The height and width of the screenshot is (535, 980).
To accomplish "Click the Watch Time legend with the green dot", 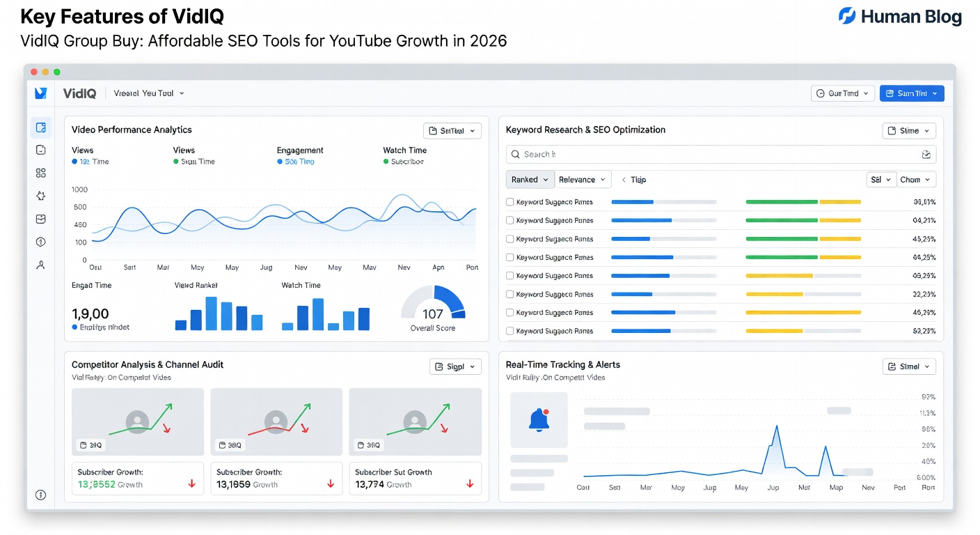I will click(x=404, y=162).
